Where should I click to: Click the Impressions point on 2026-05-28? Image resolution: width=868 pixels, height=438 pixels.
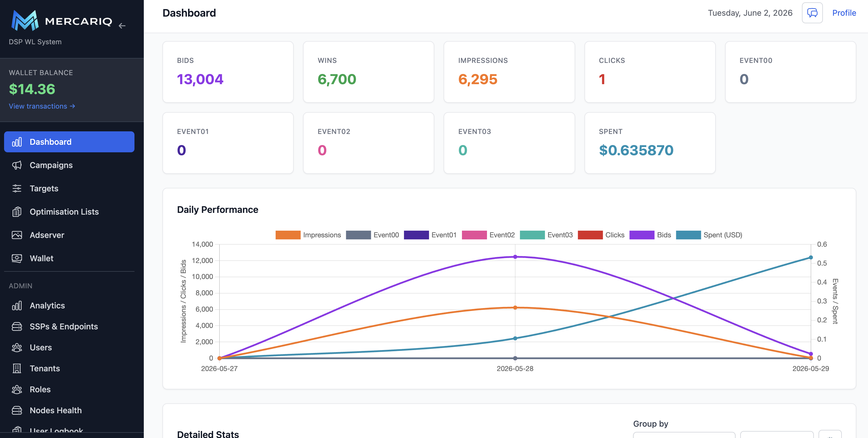(515, 308)
